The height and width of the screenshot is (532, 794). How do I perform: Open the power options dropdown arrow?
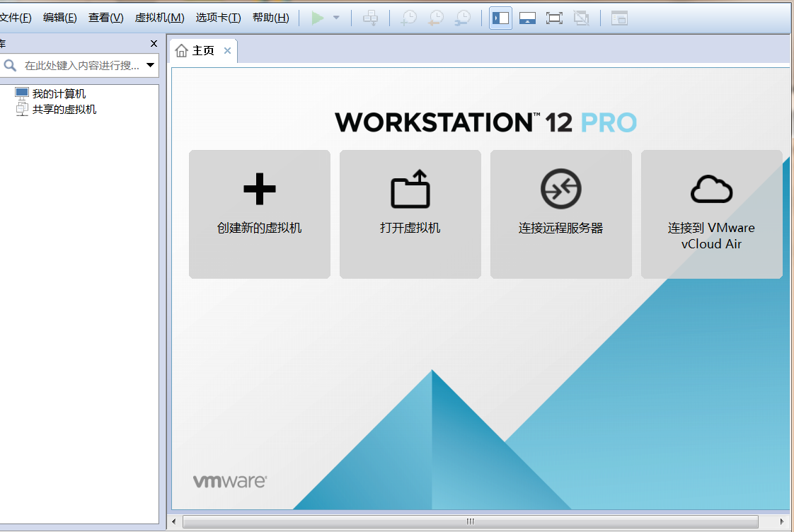(x=336, y=18)
